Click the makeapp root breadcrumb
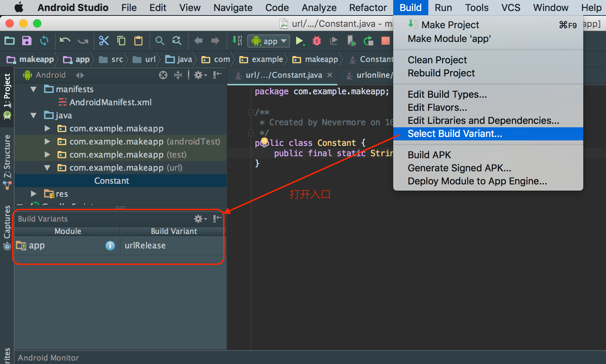This screenshot has height=364, width=606. pyautogui.click(x=30, y=59)
